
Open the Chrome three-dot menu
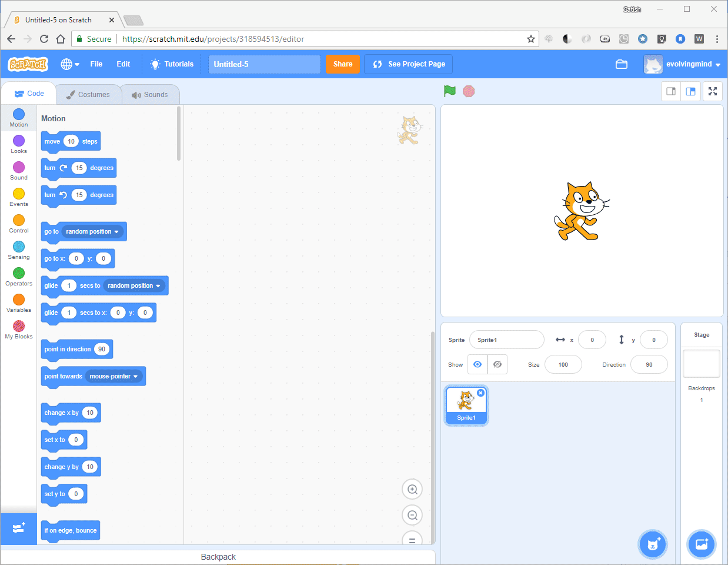(717, 39)
